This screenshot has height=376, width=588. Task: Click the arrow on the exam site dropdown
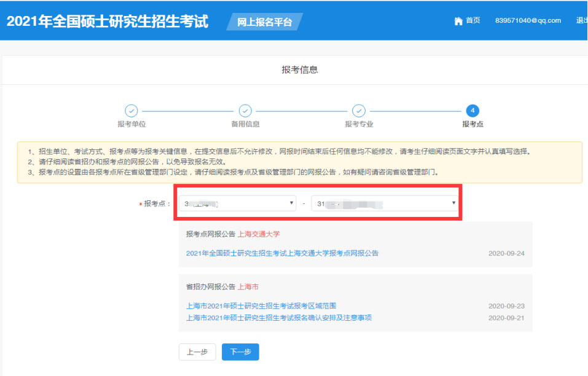point(453,203)
